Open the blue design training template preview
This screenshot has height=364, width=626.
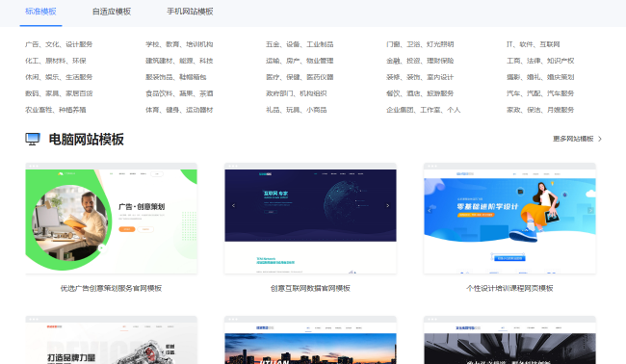[x=509, y=219]
